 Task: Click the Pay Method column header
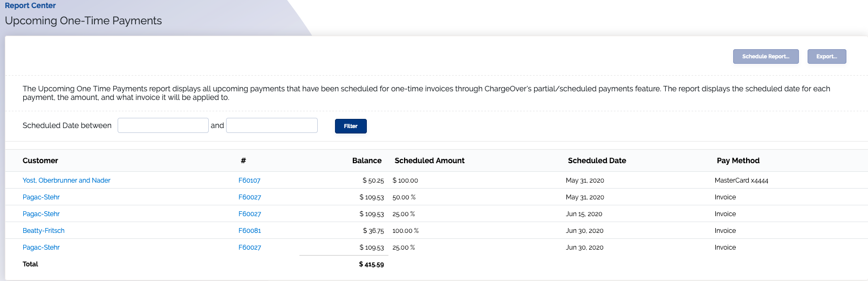click(738, 160)
